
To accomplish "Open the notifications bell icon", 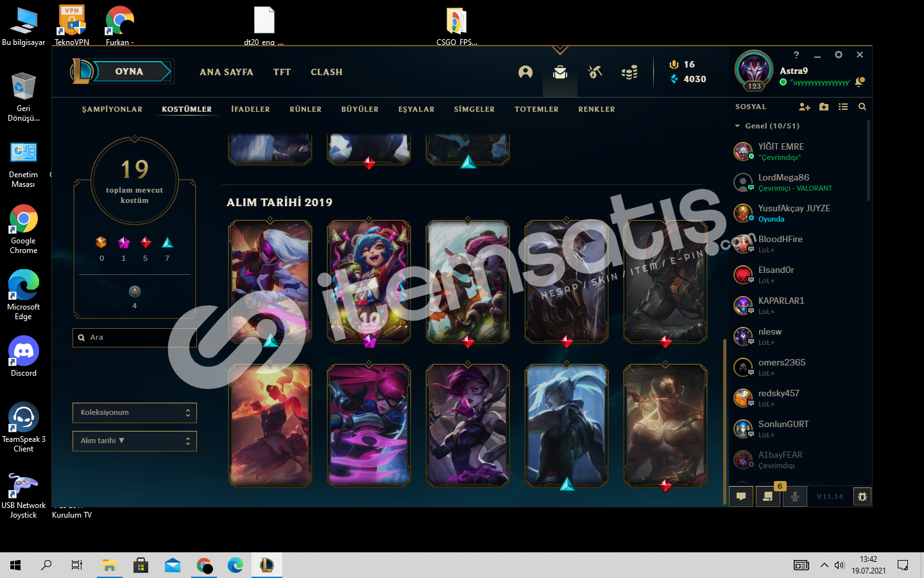I will [860, 82].
